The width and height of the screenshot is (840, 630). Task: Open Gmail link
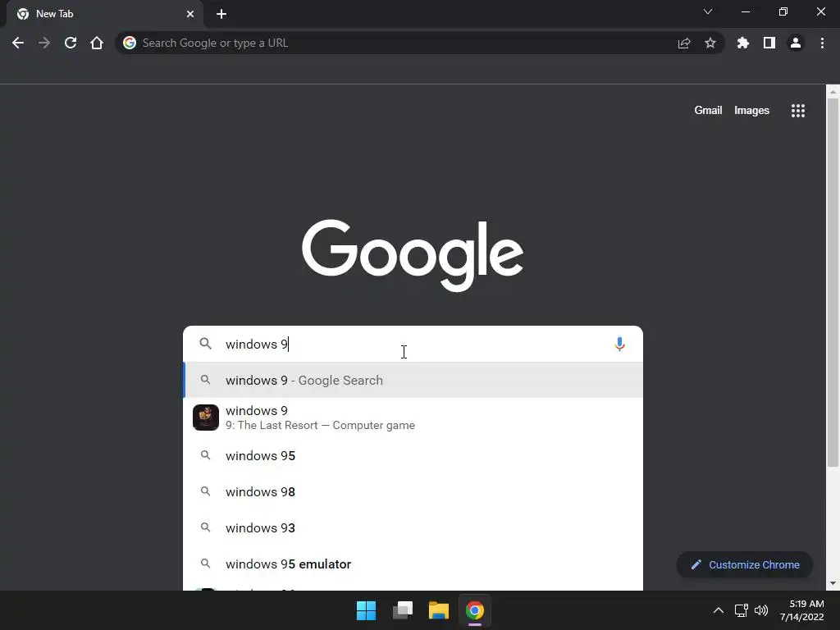coord(708,111)
